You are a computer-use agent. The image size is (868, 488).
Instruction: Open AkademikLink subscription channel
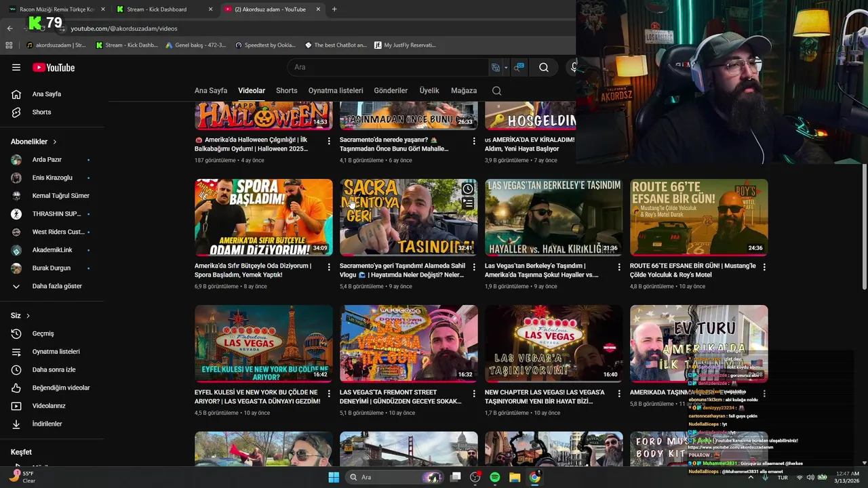pos(52,250)
